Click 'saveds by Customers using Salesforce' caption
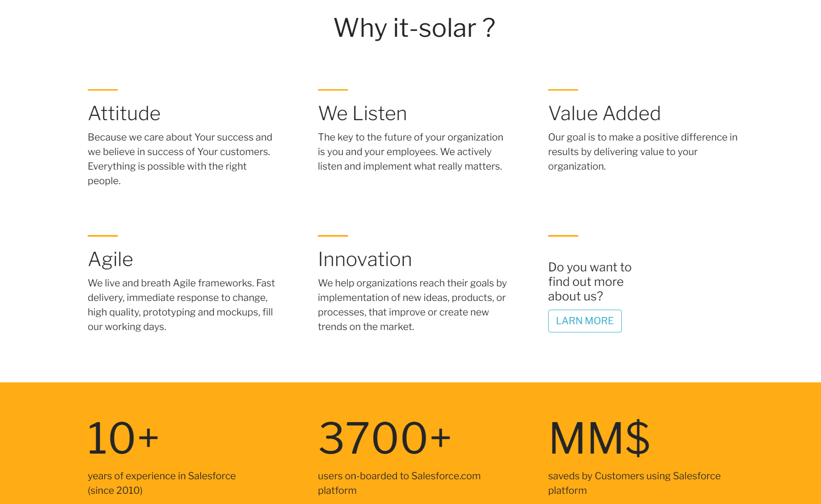The width and height of the screenshot is (821, 504). 634,476
